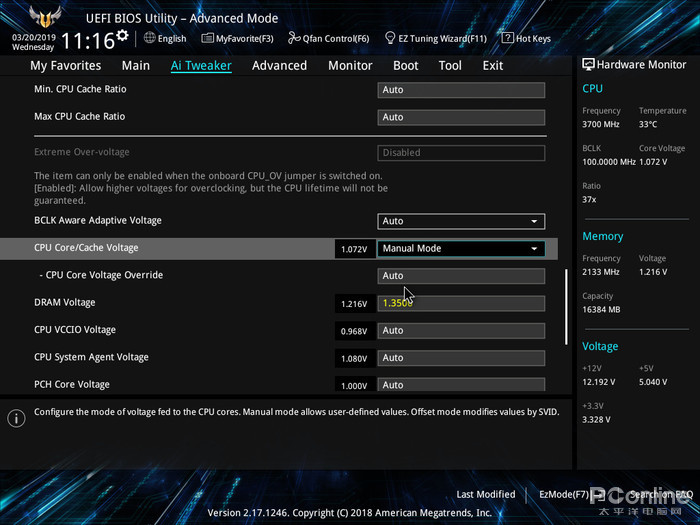
Task: Open Hot Keys question mark icon
Action: [x=507, y=38]
